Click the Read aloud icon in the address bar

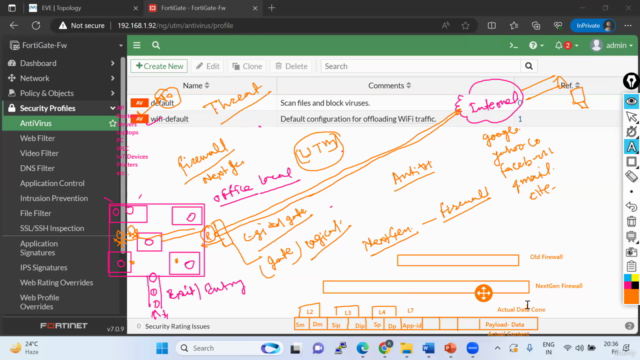[x=446, y=26]
